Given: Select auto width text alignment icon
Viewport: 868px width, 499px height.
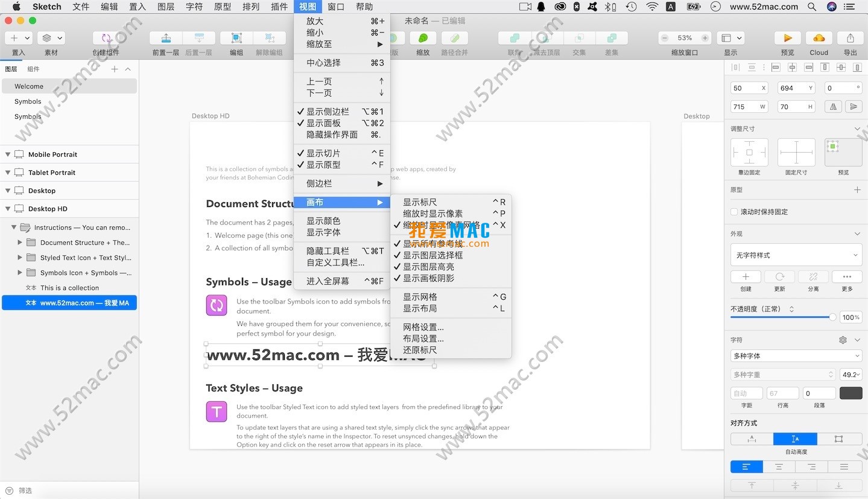Looking at the screenshot, I should (x=752, y=439).
